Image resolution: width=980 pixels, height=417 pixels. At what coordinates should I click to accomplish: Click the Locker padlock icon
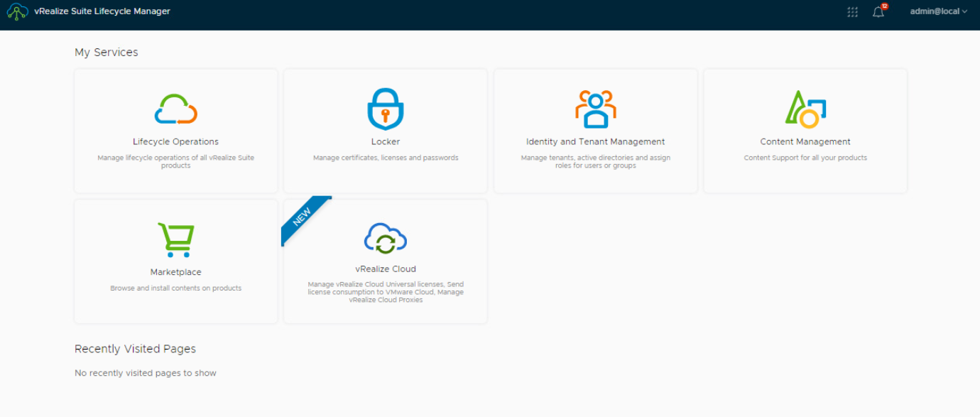(x=386, y=109)
